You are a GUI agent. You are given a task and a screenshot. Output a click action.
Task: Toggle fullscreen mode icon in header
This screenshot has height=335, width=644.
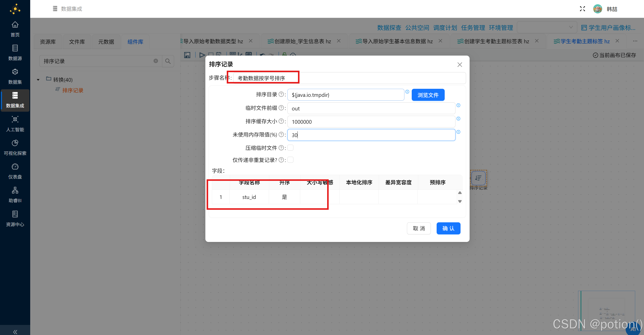pos(582,9)
